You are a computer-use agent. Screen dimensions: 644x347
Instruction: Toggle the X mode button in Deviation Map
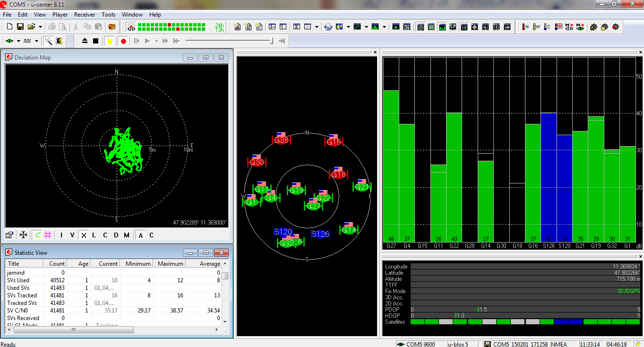pyautogui.click(x=84, y=235)
